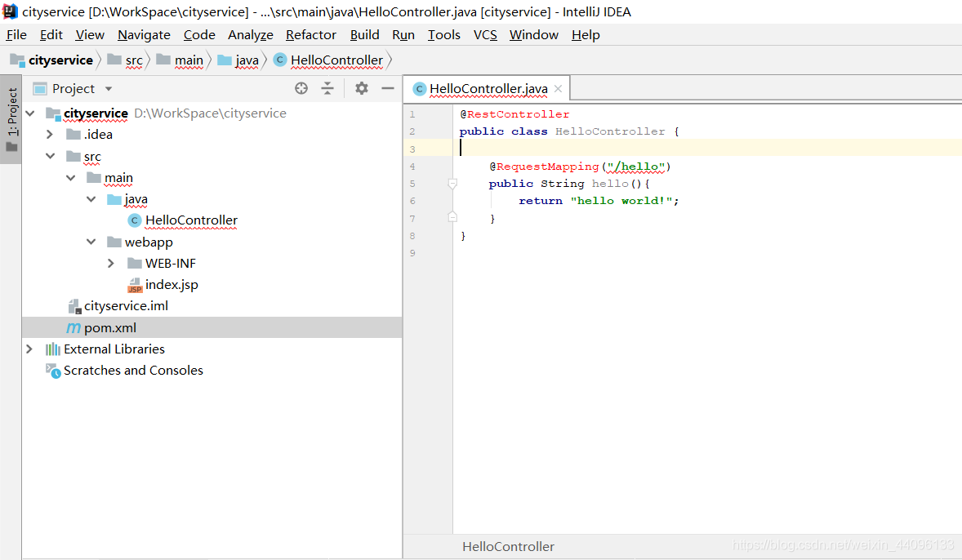Hide the Project panel with minus icon

click(x=388, y=88)
